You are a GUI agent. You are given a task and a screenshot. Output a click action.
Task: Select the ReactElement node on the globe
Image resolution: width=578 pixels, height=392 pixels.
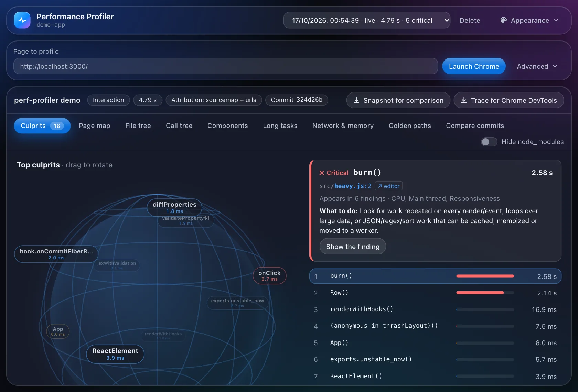115,354
